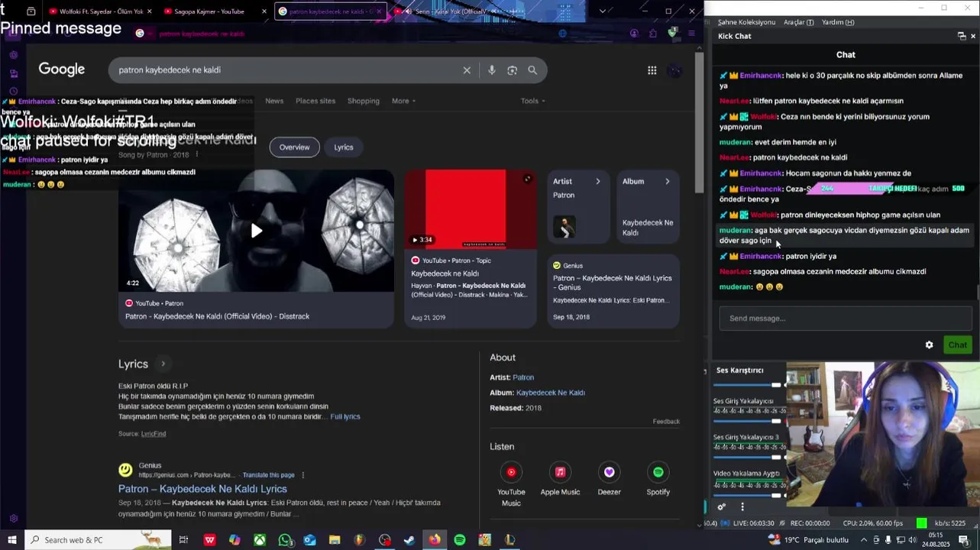Open Kaybedecek Ne Kaldı album link
Viewport: 980px width, 550px height.
pos(550,393)
